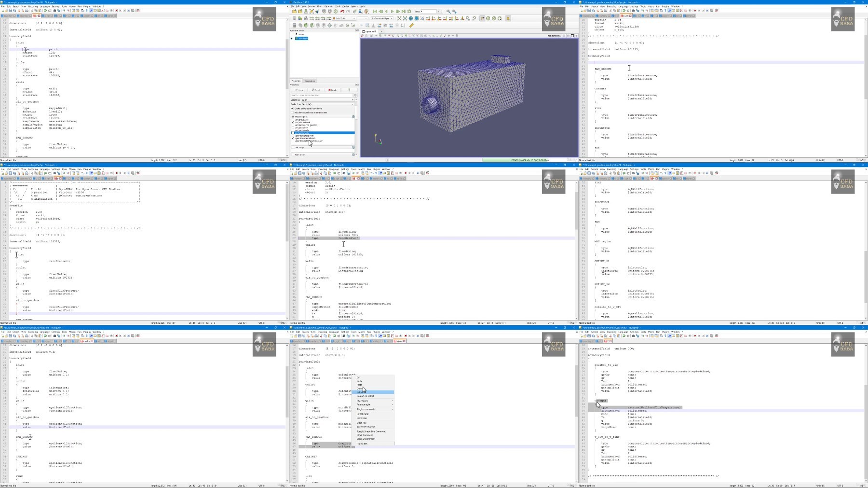Toggle Add dimensional units to array names
This screenshot has width=868, height=488.
click(292, 112)
